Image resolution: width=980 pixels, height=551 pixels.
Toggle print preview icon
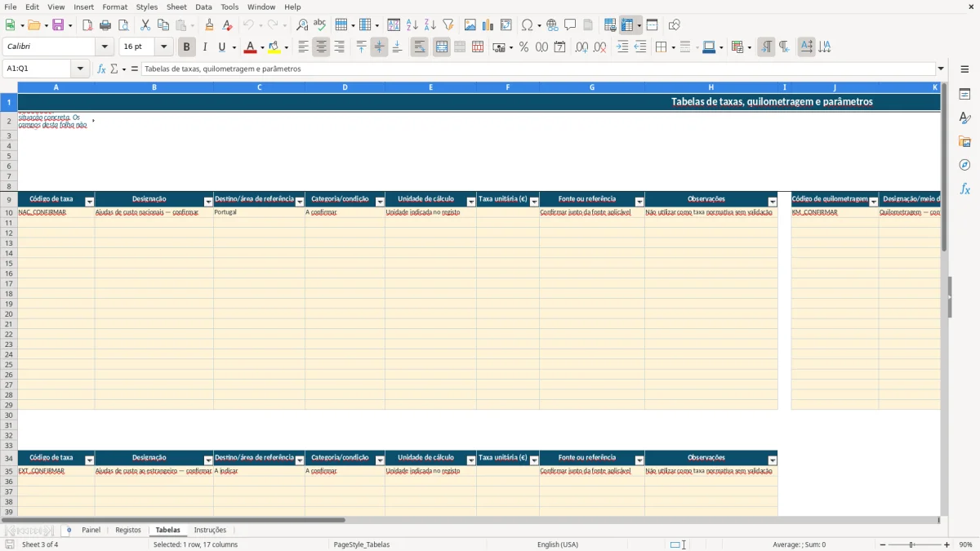[123, 25]
